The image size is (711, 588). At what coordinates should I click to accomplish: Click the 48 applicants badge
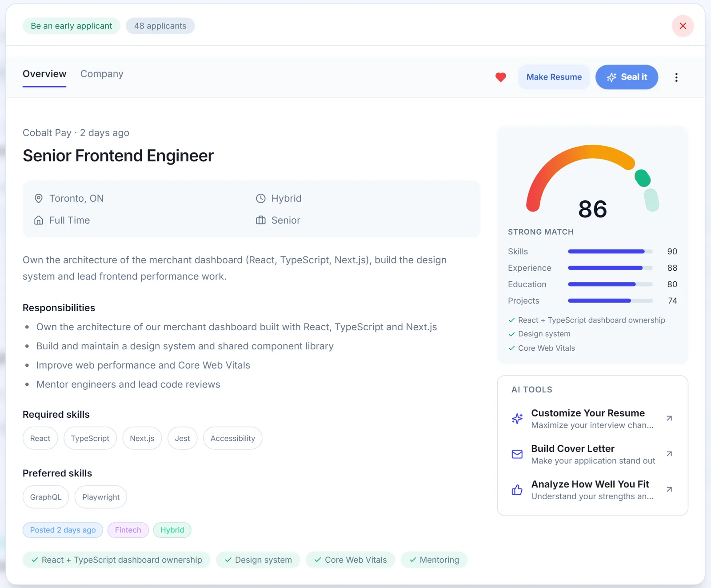[x=160, y=26]
